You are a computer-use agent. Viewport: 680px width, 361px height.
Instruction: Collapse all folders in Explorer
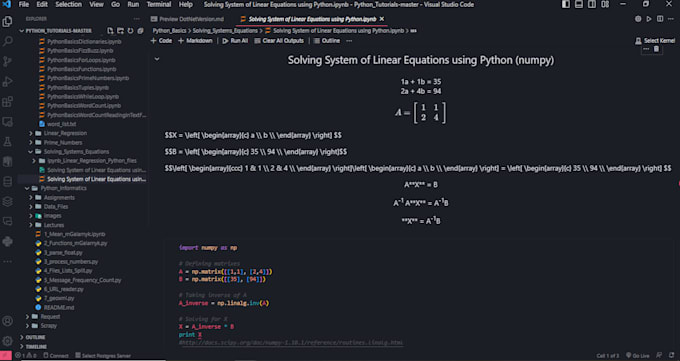[x=140, y=31]
